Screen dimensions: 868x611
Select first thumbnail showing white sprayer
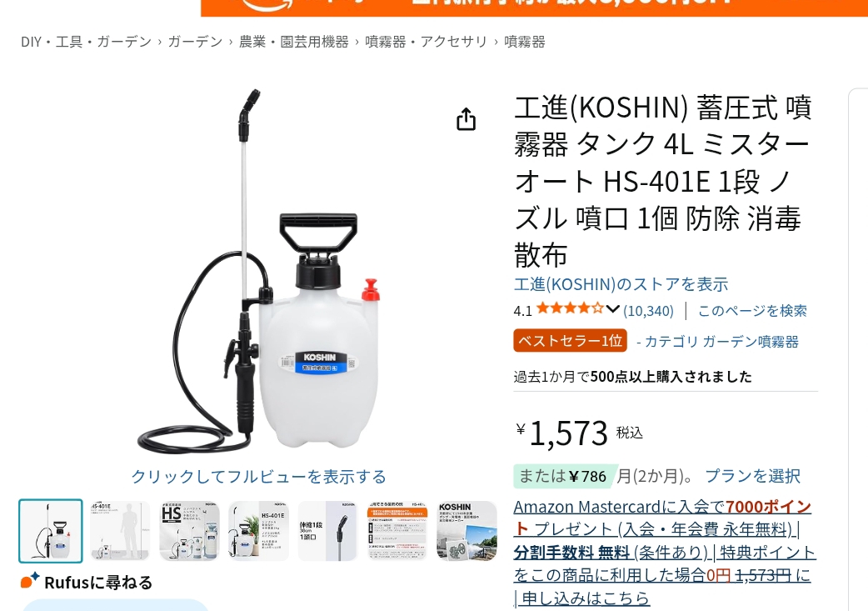point(50,531)
